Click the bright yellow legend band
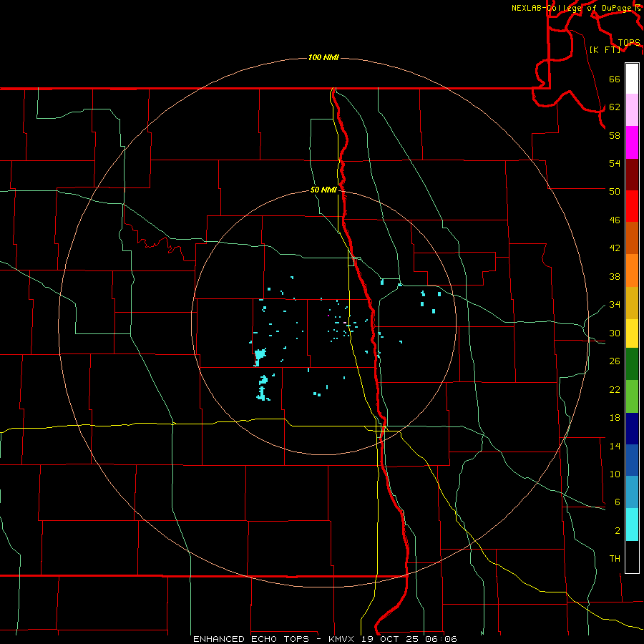 pos(632,333)
